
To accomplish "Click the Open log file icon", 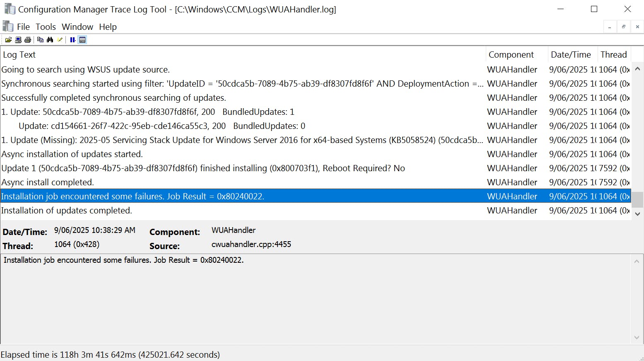I will click(x=8, y=40).
